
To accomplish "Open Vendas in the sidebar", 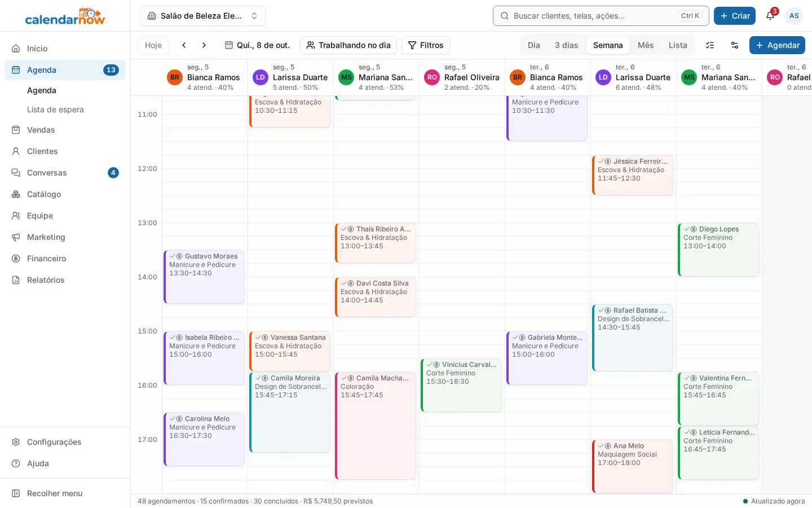I will pos(65,130).
